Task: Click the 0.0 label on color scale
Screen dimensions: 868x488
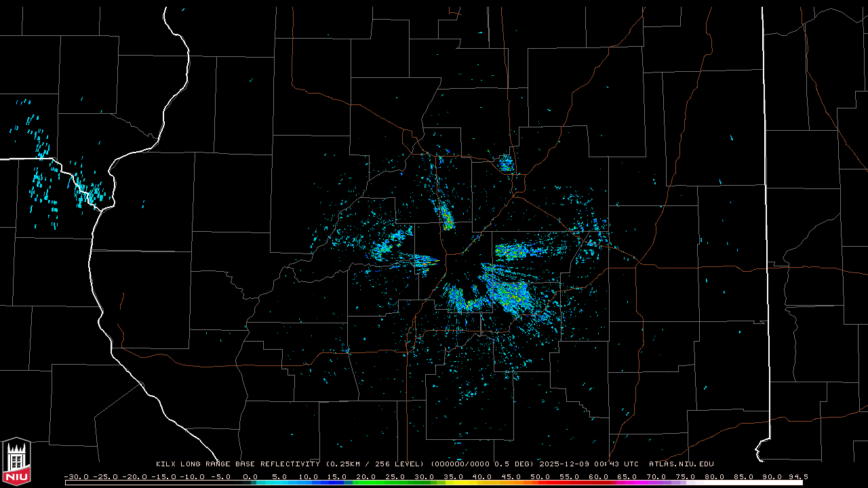Action: click(251, 476)
